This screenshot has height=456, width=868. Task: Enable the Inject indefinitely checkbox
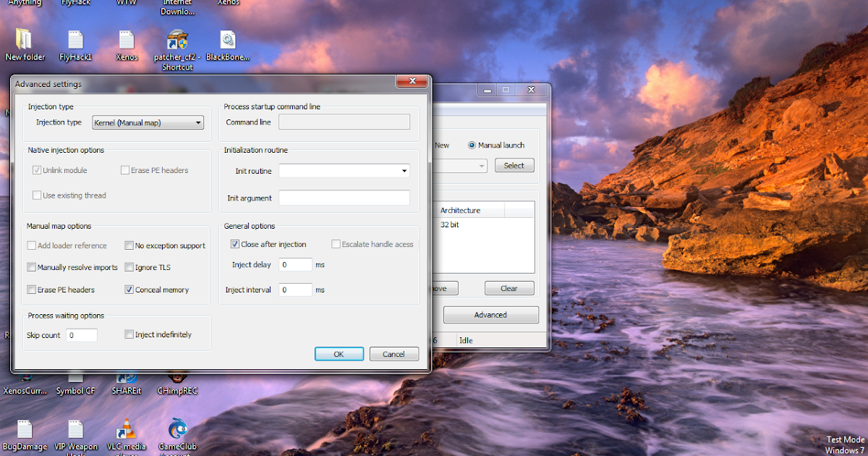click(x=130, y=334)
